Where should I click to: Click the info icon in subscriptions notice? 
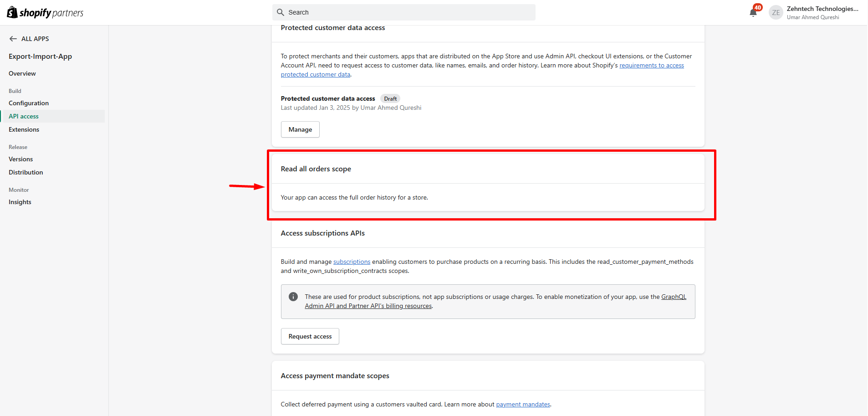(293, 297)
